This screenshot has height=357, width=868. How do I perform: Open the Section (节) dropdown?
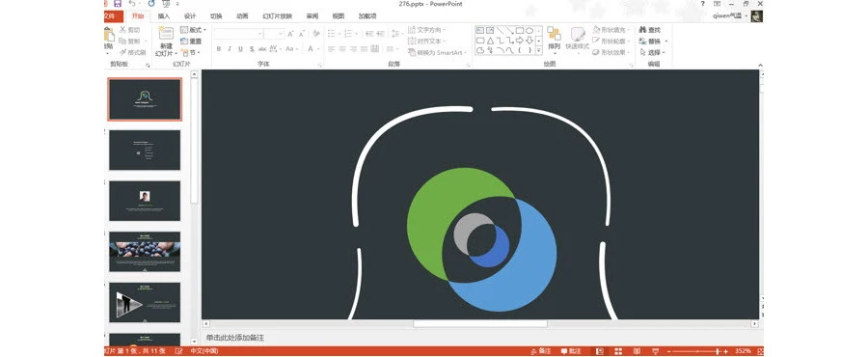[x=190, y=52]
